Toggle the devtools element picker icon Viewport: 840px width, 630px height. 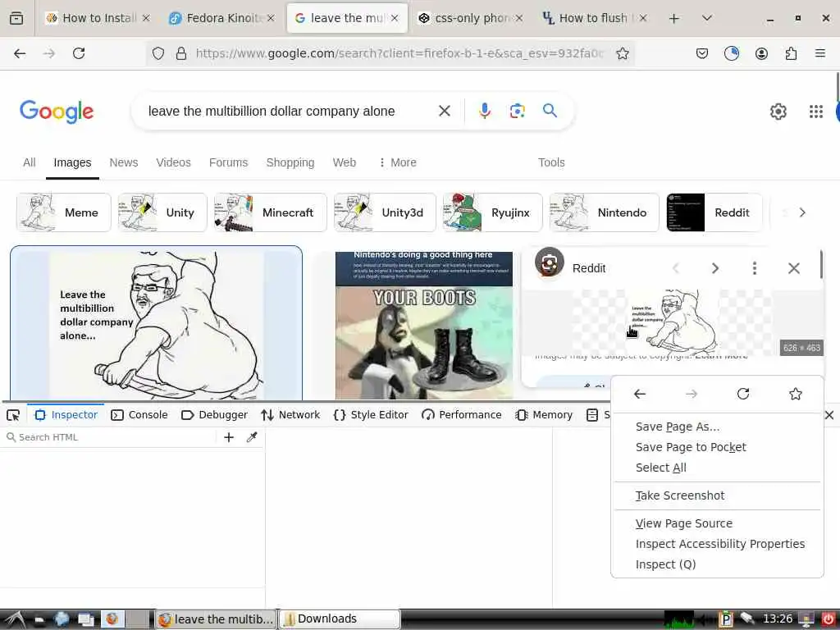[13, 415]
